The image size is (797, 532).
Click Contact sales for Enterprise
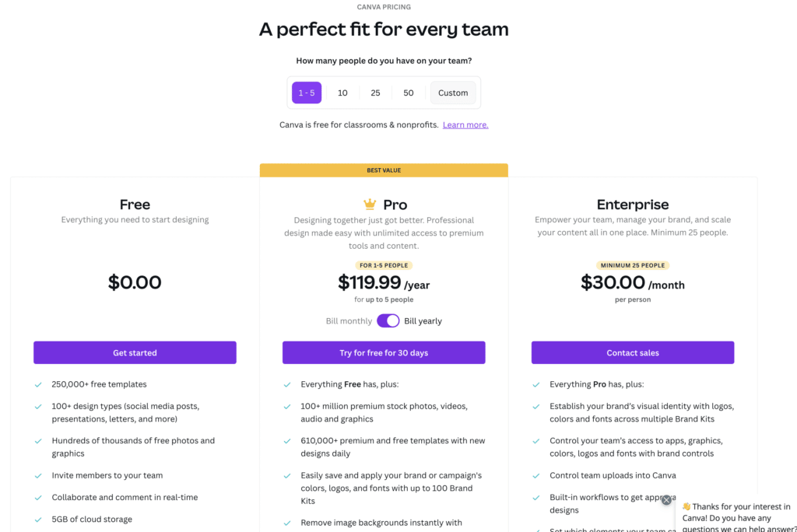633,352
